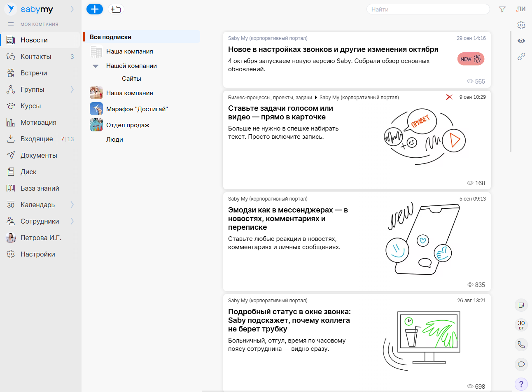Open news about voice task setting

(280, 112)
